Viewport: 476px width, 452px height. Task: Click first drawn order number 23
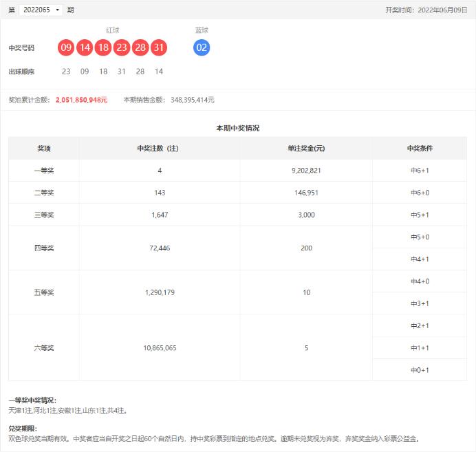coord(66,72)
